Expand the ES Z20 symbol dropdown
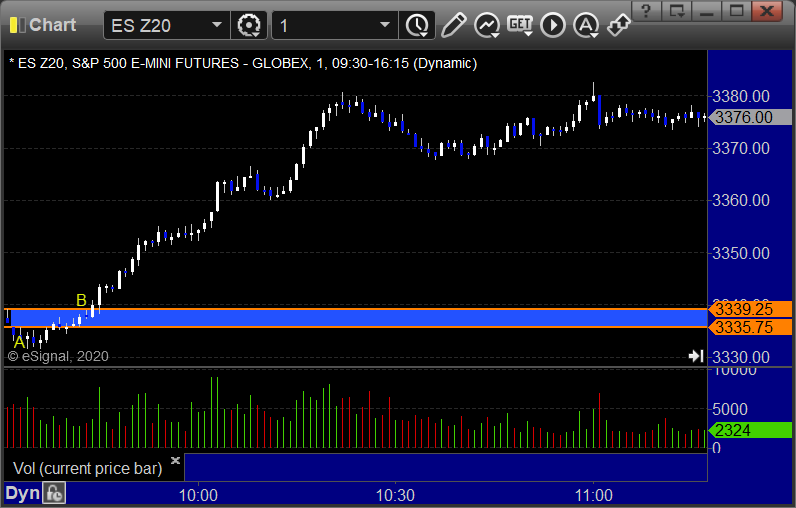 pyautogui.click(x=217, y=25)
